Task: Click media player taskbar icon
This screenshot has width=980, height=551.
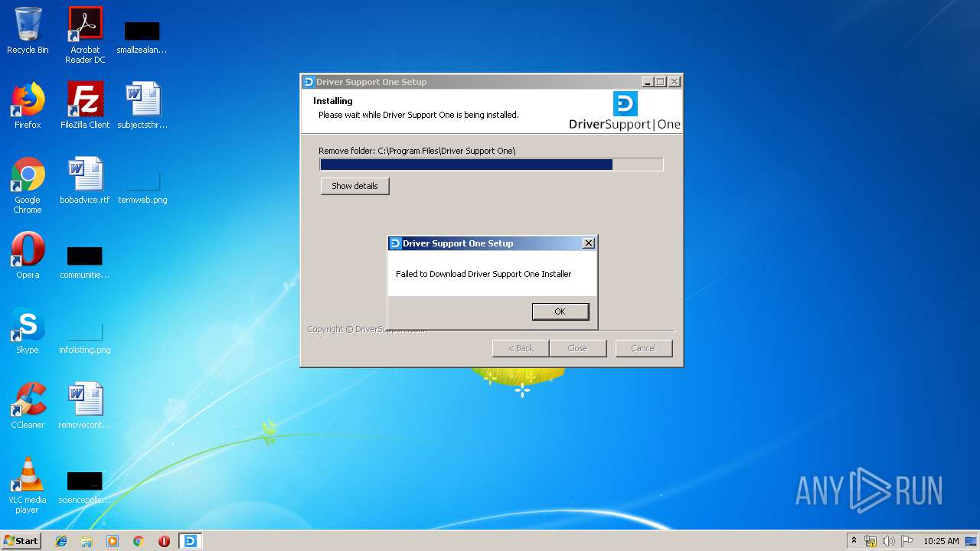Action: [113, 541]
